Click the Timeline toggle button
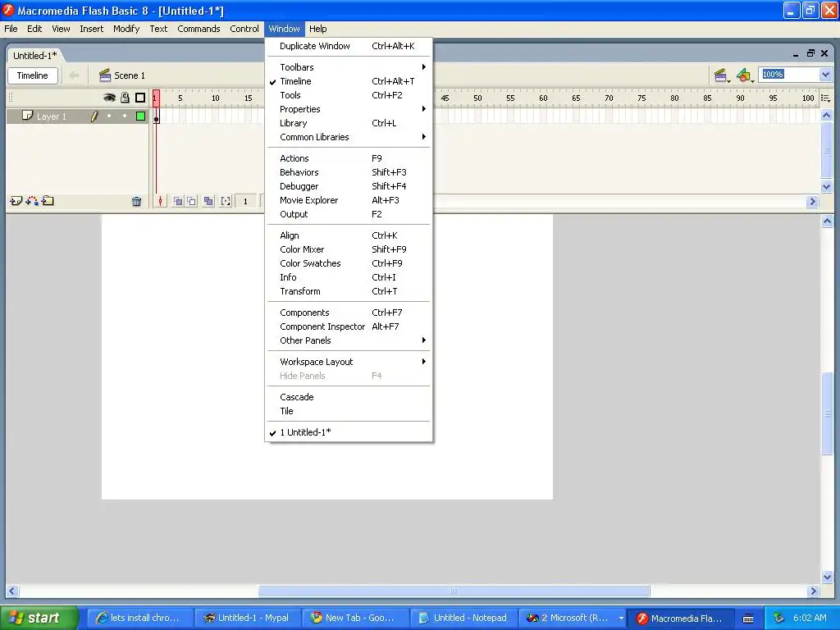The width and height of the screenshot is (840, 630). coord(33,75)
